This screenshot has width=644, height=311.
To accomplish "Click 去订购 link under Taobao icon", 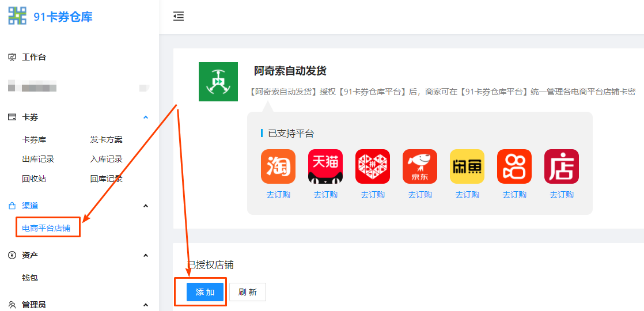I will coord(278,195).
